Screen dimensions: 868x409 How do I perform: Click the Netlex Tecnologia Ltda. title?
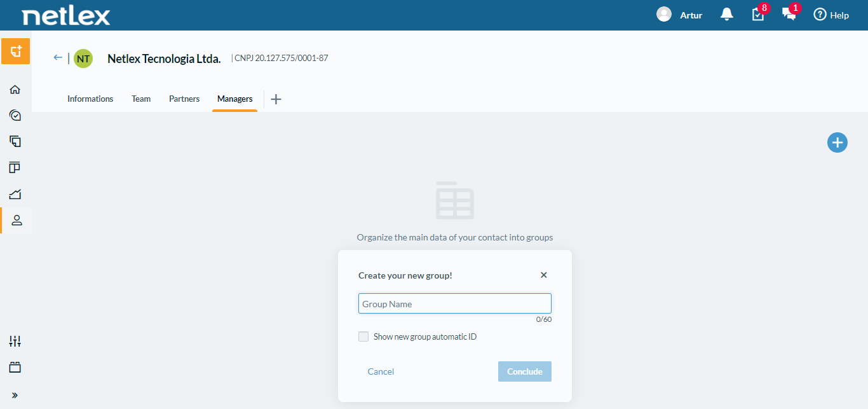164,59
